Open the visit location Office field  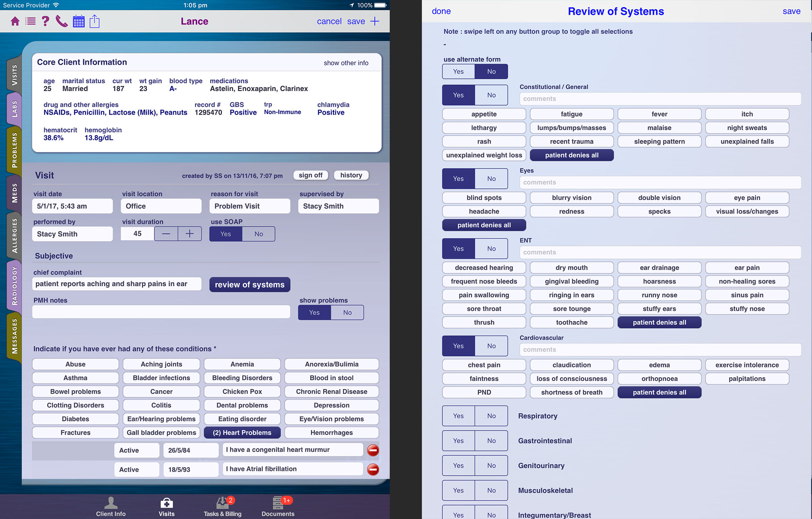[161, 206]
